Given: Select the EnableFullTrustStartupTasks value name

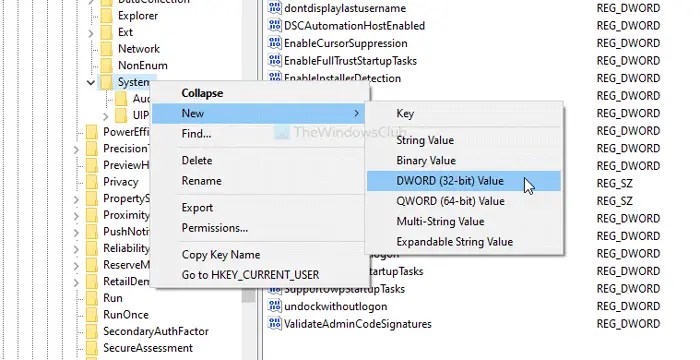Looking at the screenshot, I should [x=350, y=61].
